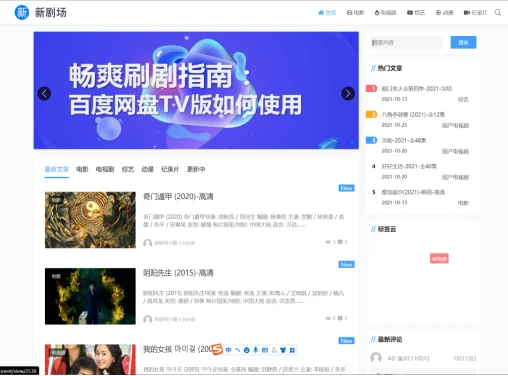Click blue rank 3 badge
Viewport: 508px width, 376px height.
pos(371,140)
